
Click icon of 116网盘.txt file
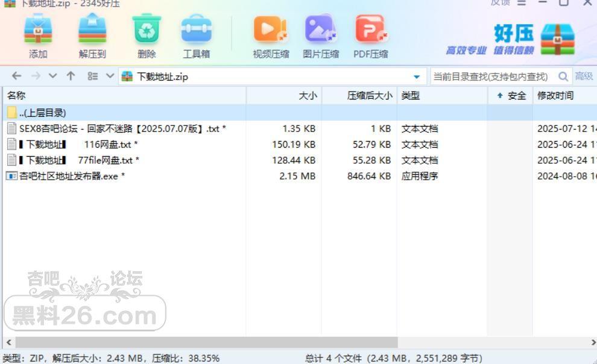[12, 145]
